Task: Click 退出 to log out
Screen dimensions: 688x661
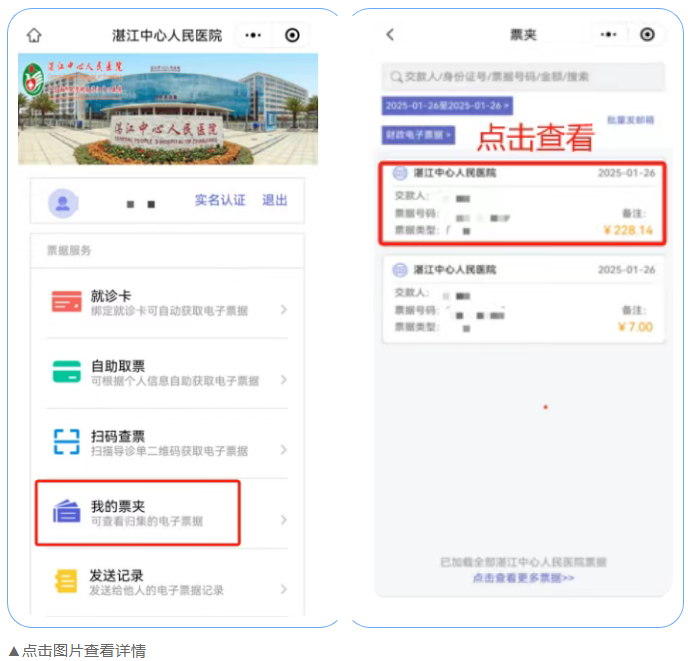Action: pos(275,200)
